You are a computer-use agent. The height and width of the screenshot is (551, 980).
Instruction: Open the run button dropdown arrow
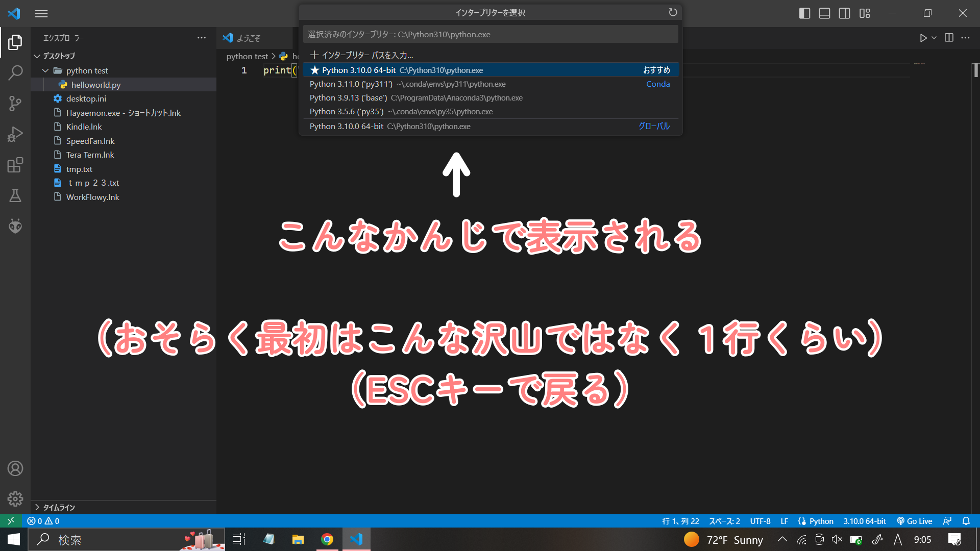point(934,37)
